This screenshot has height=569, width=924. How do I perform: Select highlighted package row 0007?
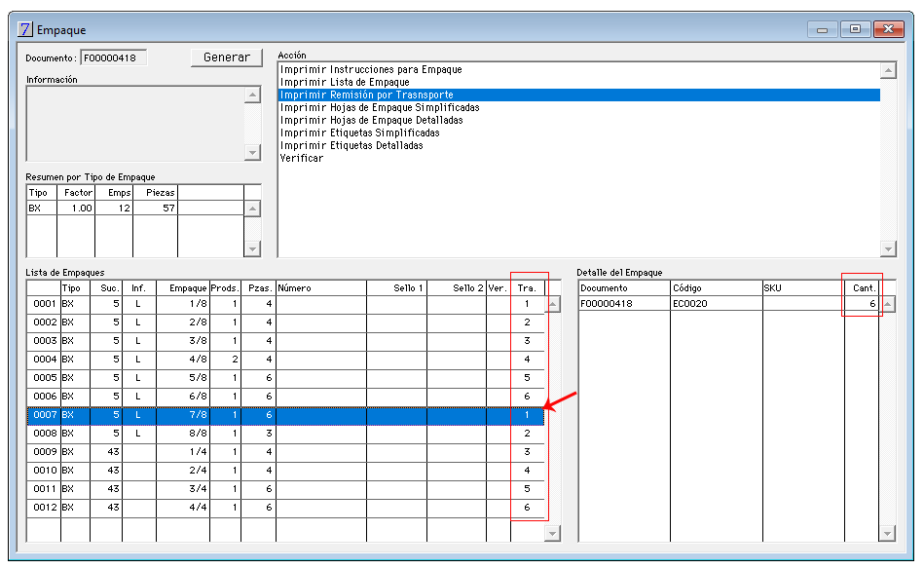[x=285, y=415]
